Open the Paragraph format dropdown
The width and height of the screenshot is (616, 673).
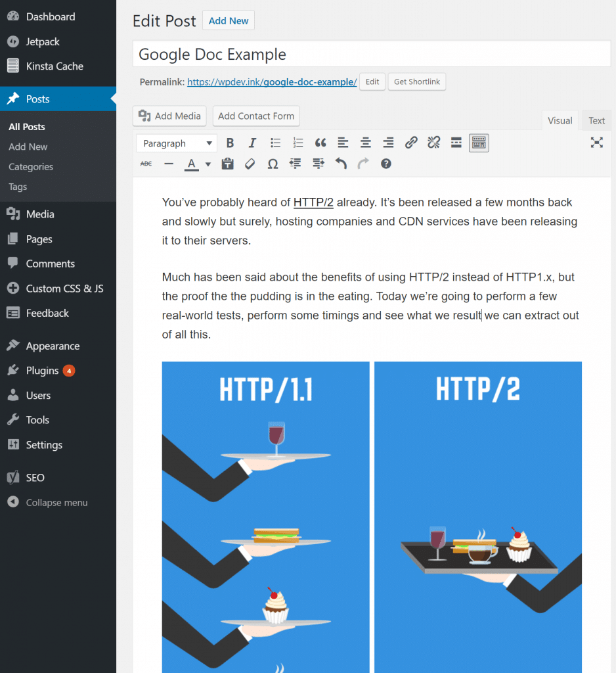click(x=177, y=143)
